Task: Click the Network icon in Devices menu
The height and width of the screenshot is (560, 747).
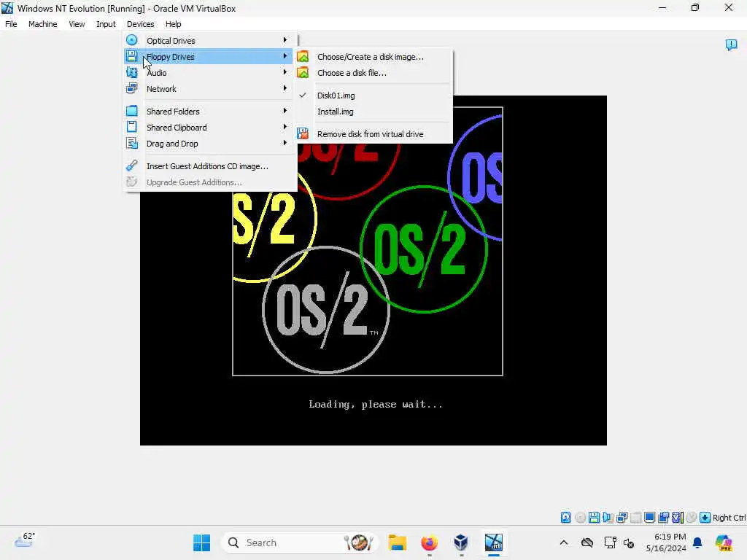Action: 132,88
